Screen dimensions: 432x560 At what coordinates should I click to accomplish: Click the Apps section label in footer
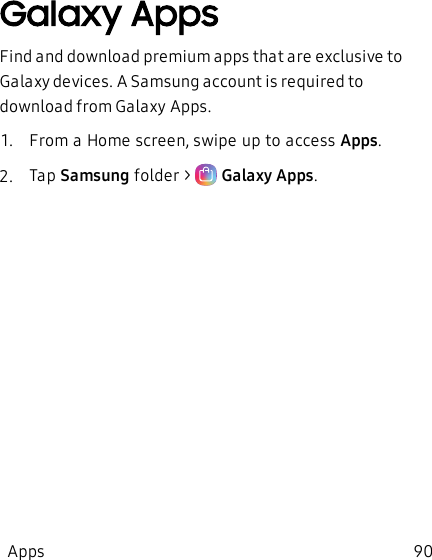point(26,551)
